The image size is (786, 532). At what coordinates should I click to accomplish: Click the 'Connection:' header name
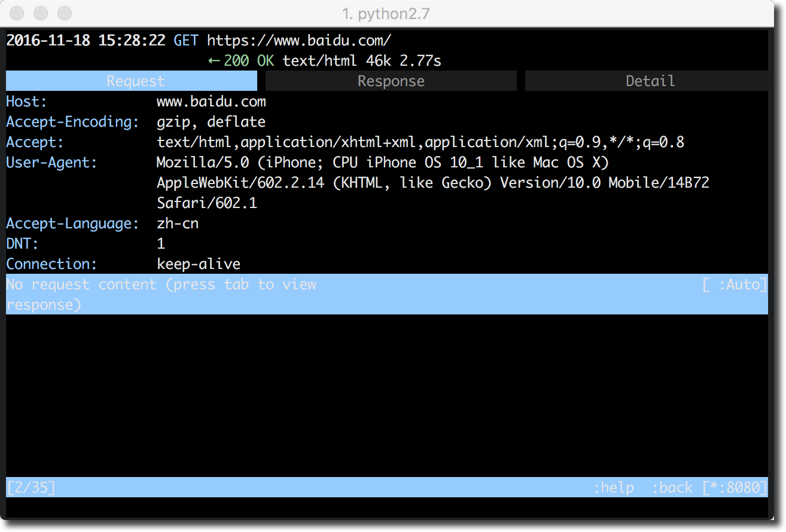tap(51, 264)
